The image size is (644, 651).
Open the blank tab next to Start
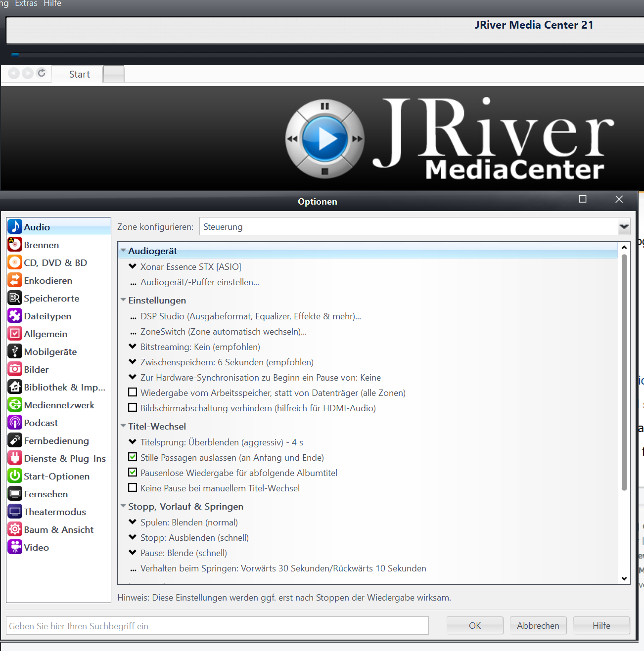(114, 74)
